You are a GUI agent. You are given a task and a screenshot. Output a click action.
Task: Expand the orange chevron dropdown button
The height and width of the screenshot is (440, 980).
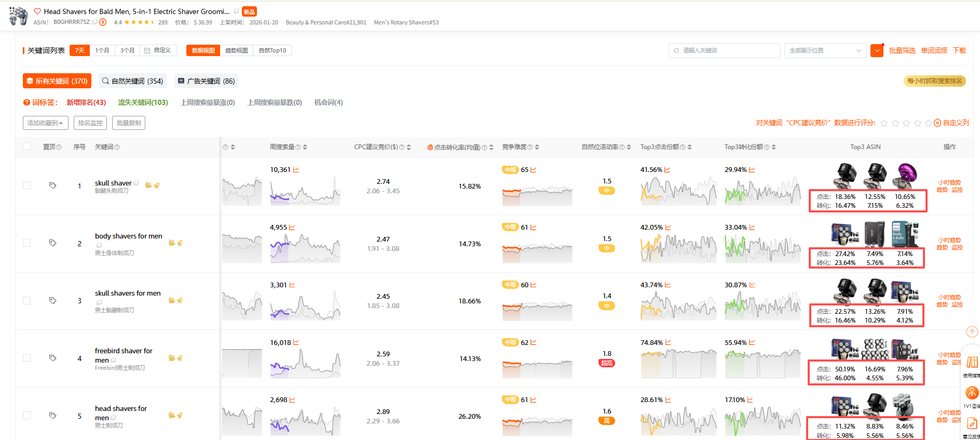(x=877, y=50)
